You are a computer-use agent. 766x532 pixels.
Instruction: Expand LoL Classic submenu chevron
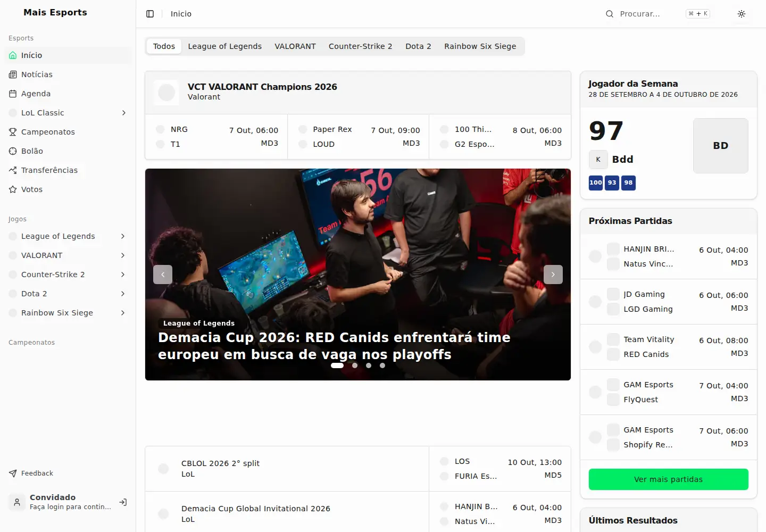click(x=123, y=113)
